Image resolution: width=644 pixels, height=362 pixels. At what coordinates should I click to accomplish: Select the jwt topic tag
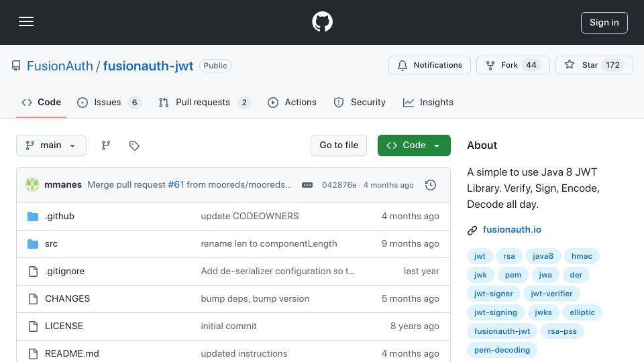point(480,256)
